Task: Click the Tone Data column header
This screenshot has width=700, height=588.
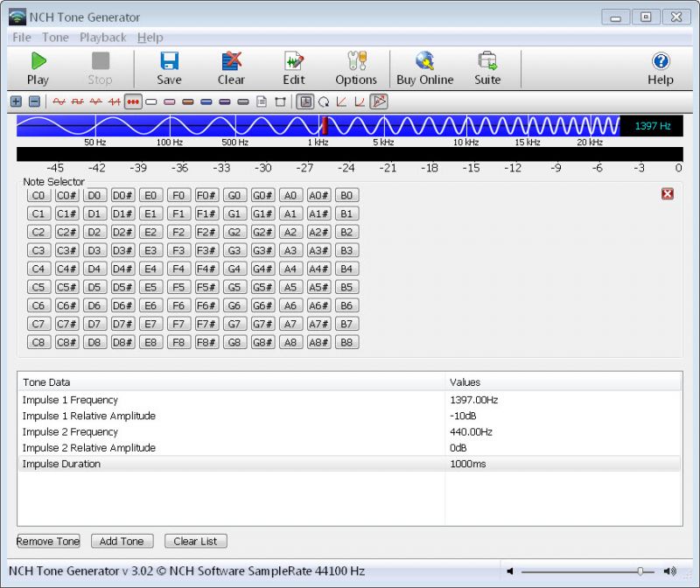Action: [x=231, y=382]
